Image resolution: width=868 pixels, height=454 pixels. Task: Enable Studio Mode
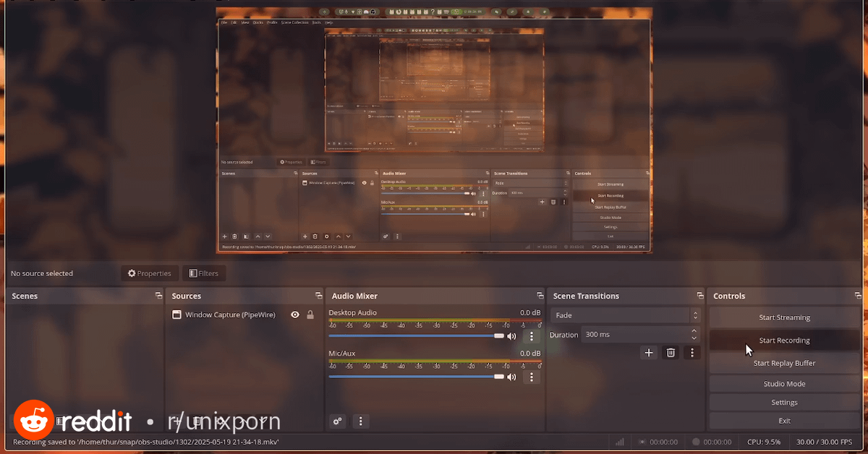(x=784, y=384)
